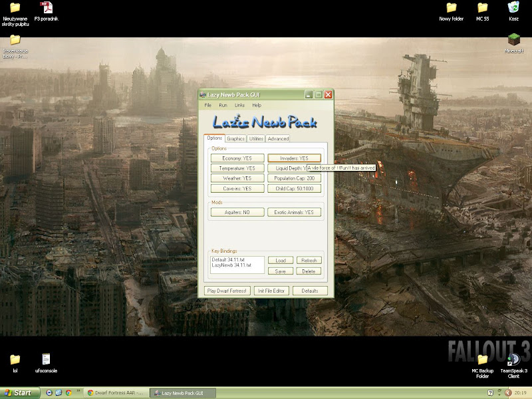Expand the Run menu
Image resolution: width=532 pixels, height=399 pixels.
(223, 105)
